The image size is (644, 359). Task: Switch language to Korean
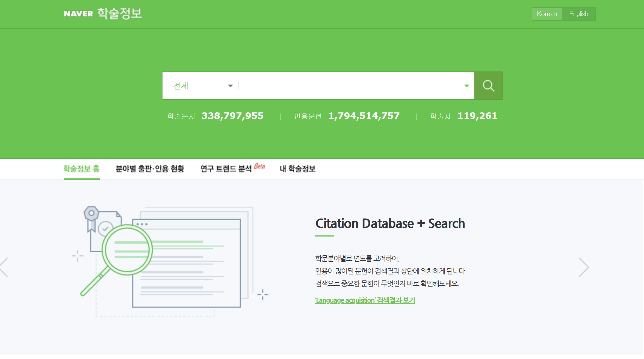tap(547, 14)
